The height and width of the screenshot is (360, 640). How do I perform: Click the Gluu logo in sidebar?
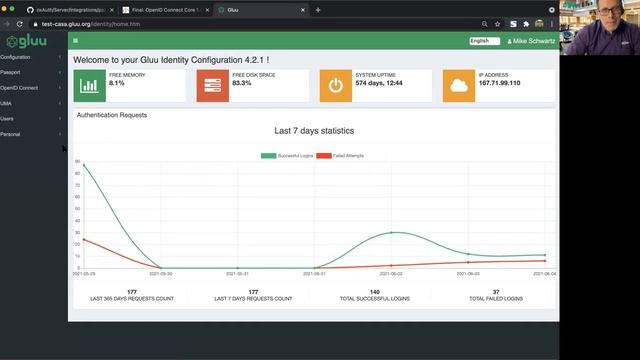27,41
